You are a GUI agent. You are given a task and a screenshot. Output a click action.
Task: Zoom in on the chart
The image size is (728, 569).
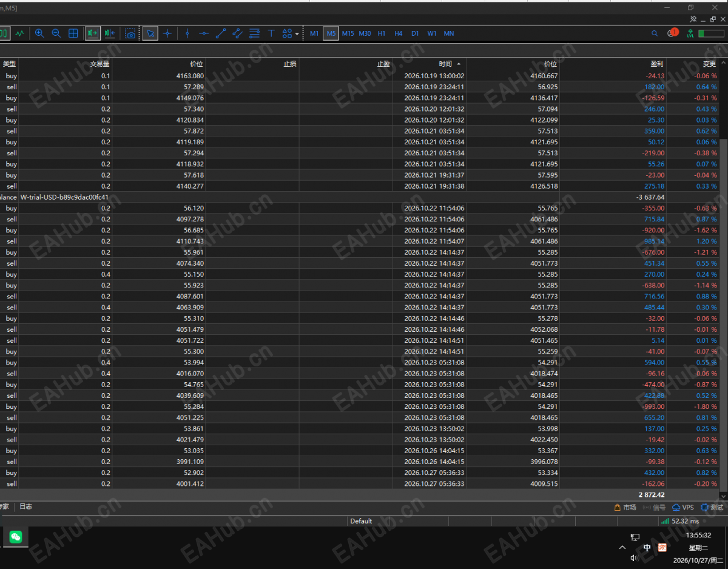pos(39,33)
